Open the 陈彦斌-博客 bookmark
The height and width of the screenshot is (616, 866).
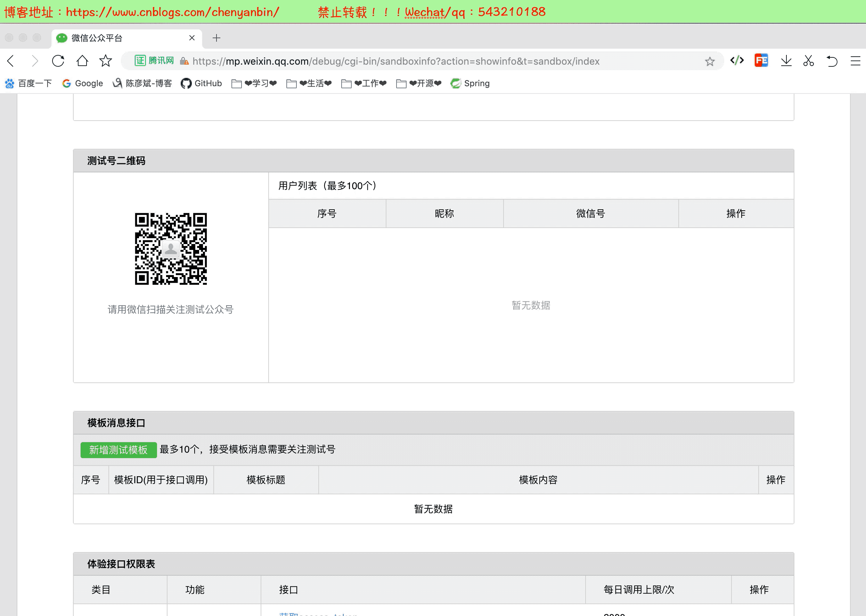coord(142,83)
